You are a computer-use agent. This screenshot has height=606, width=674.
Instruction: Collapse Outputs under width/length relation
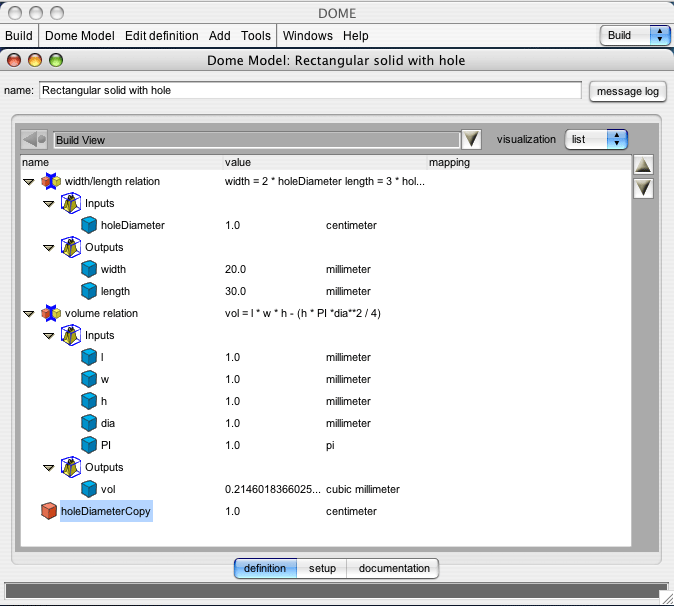coord(49,248)
